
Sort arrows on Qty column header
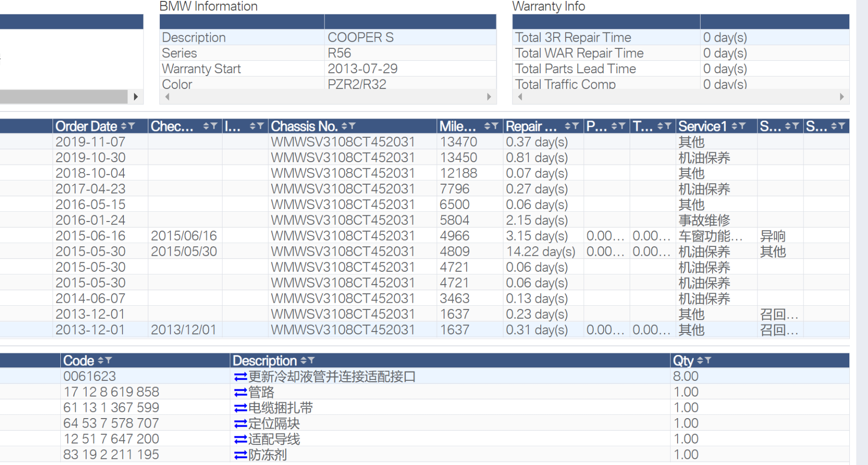pyautogui.click(x=701, y=361)
